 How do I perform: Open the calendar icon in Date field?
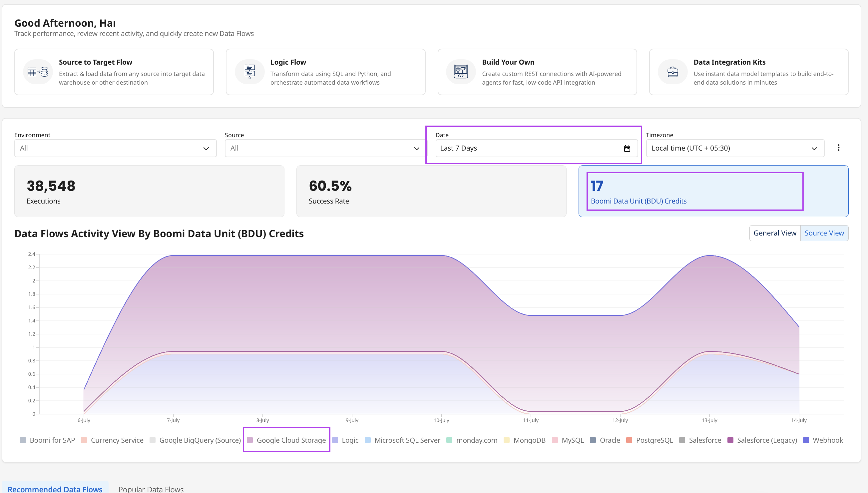pyautogui.click(x=627, y=148)
